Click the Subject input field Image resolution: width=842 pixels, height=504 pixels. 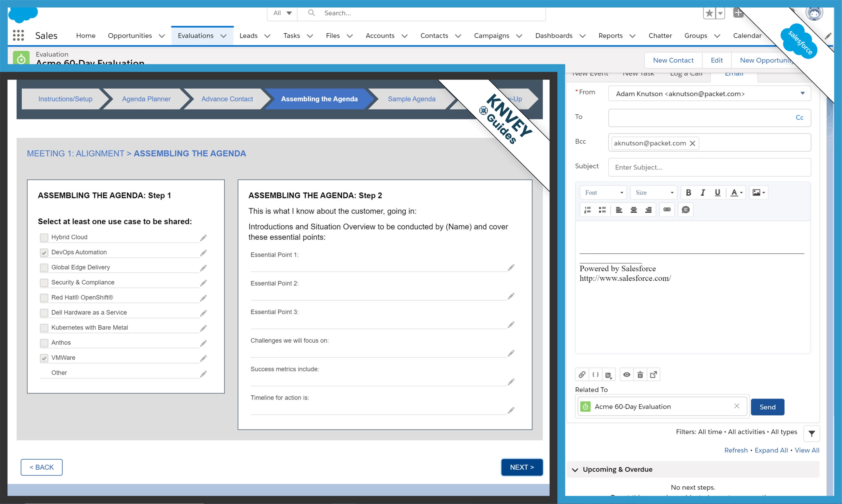[709, 167]
